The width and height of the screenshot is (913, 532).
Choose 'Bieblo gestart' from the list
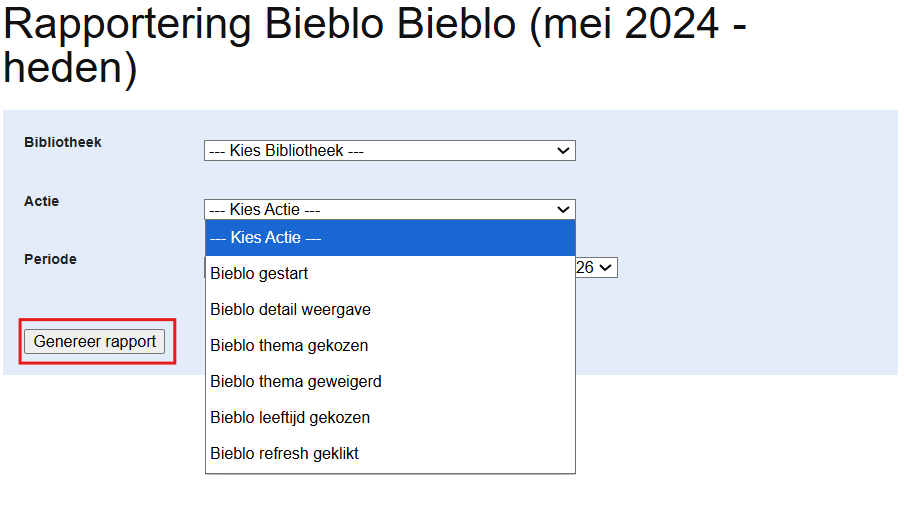(259, 274)
